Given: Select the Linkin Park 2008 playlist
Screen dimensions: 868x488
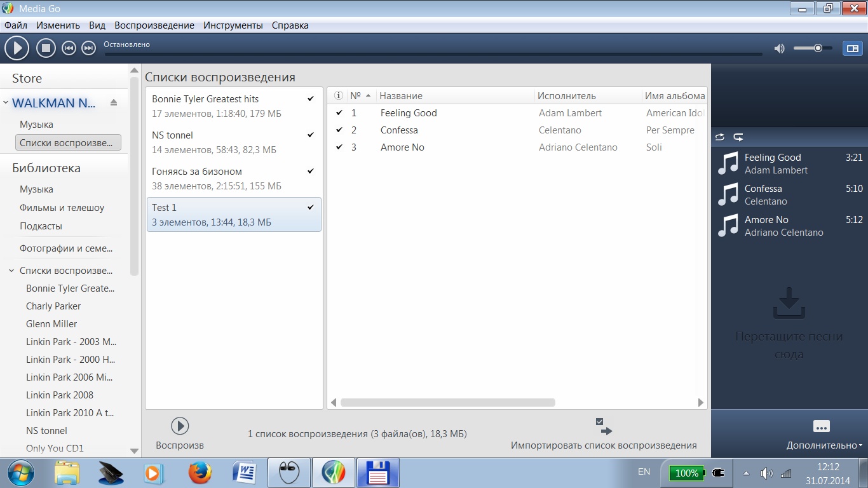Looking at the screenshot, I should pyautogui.click(x=60, y=395).
